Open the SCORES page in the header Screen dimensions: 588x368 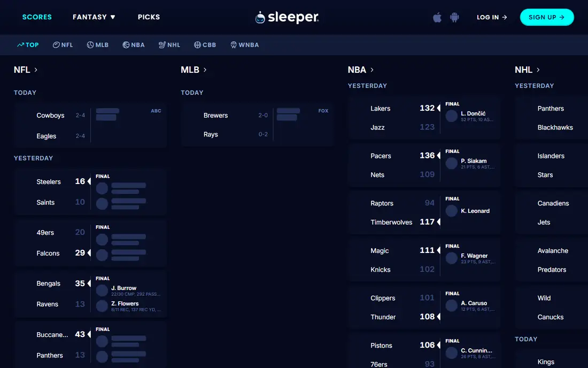coord(37,17)
